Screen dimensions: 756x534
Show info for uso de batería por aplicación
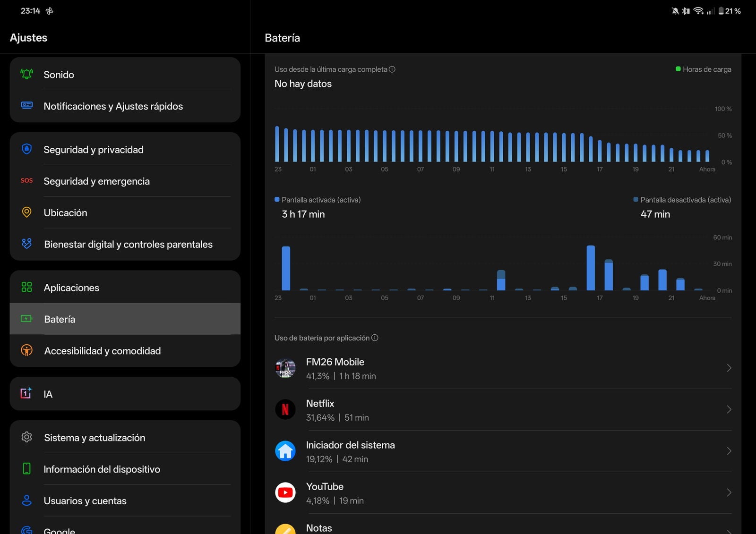coord(375,338)
